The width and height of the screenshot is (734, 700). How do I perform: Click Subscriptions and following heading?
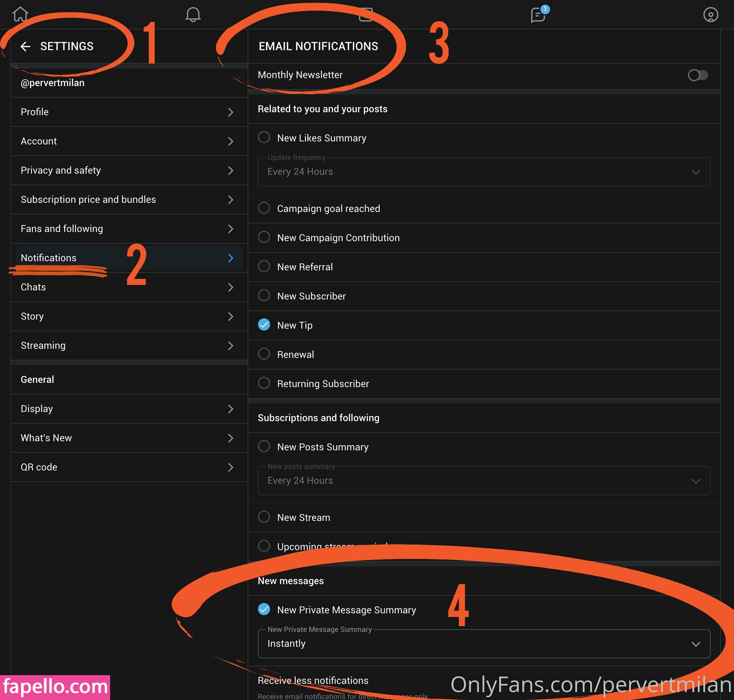pos(318,418)
